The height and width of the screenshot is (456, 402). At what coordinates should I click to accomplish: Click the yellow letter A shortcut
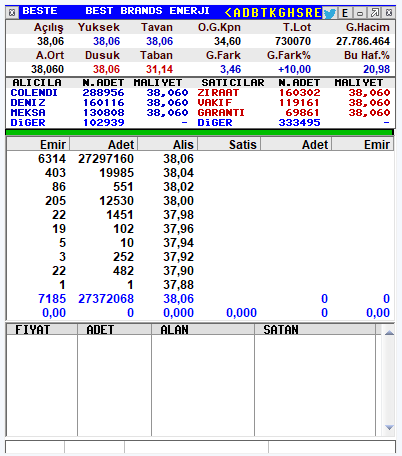pyautogui.click(x=237, y=13)
